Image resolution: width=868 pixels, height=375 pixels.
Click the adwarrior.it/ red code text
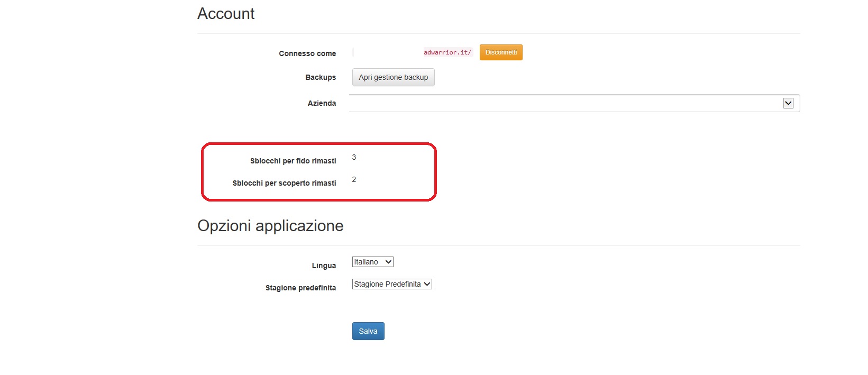(x=447, y=52)
